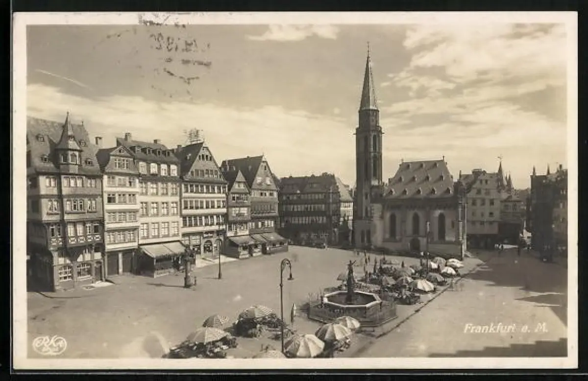Click the RKA publisher logo
The width and height of the screenshot is (588, 381).
49,345
